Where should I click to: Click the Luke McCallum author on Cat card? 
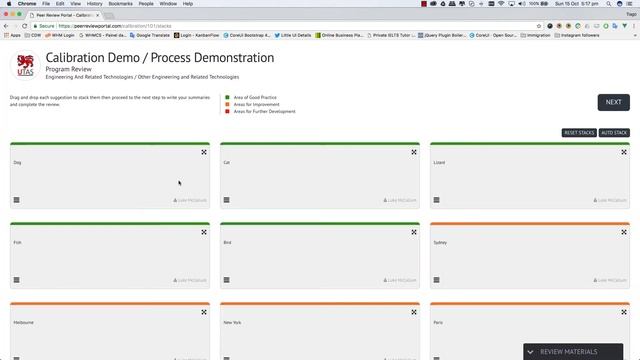[400, 200]
